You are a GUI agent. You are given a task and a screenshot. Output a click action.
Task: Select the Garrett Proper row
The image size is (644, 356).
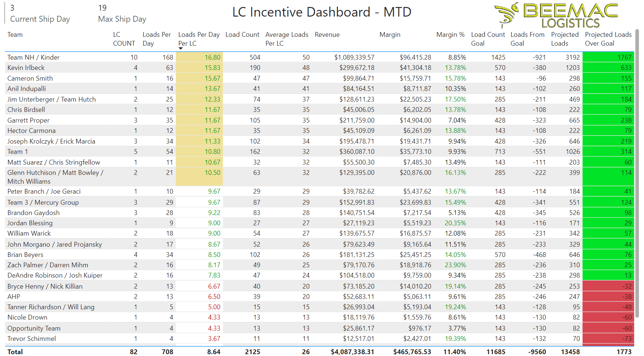click(x=319, y=120)
